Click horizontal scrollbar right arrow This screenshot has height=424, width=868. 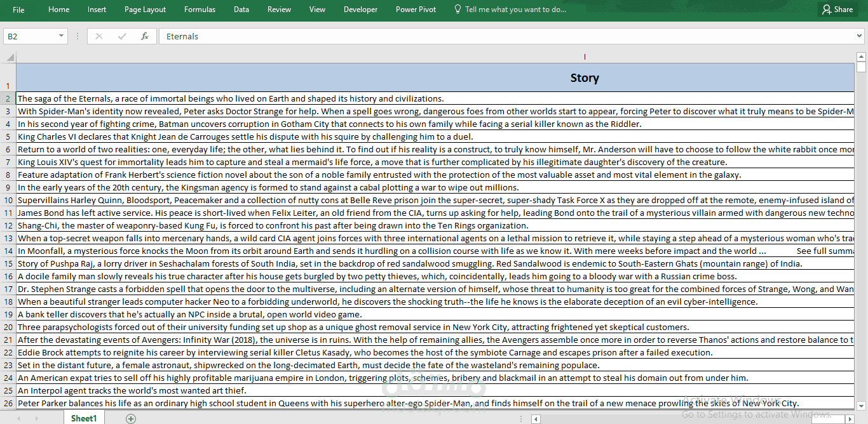850,419
